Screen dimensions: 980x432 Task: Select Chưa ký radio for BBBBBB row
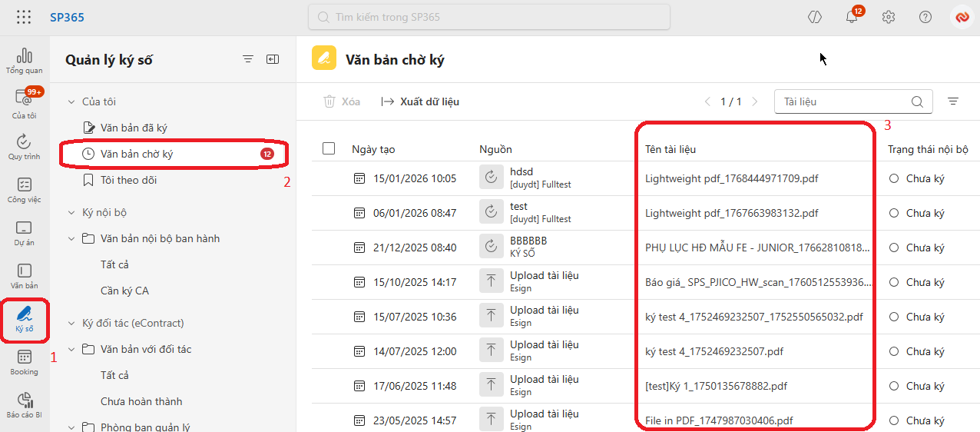893,248
